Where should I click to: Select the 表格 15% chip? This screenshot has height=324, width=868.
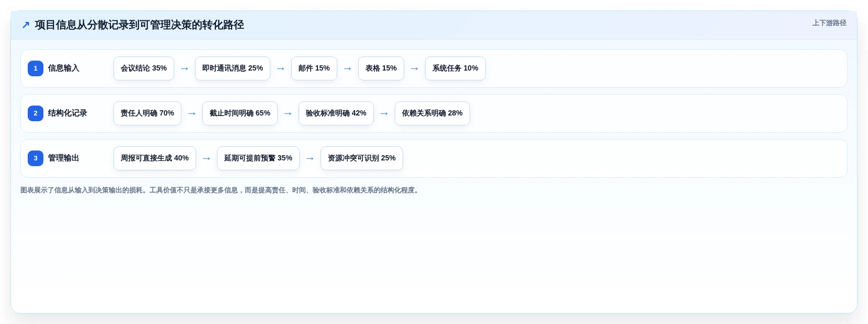[x=381, y=68]
